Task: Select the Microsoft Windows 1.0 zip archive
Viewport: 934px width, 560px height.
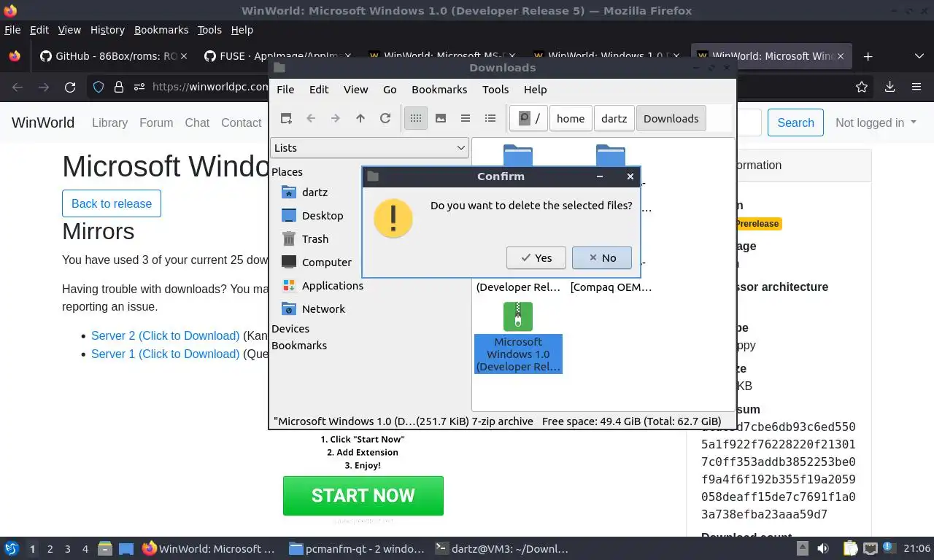Action: pyautogui.click(x=518, y=338)
